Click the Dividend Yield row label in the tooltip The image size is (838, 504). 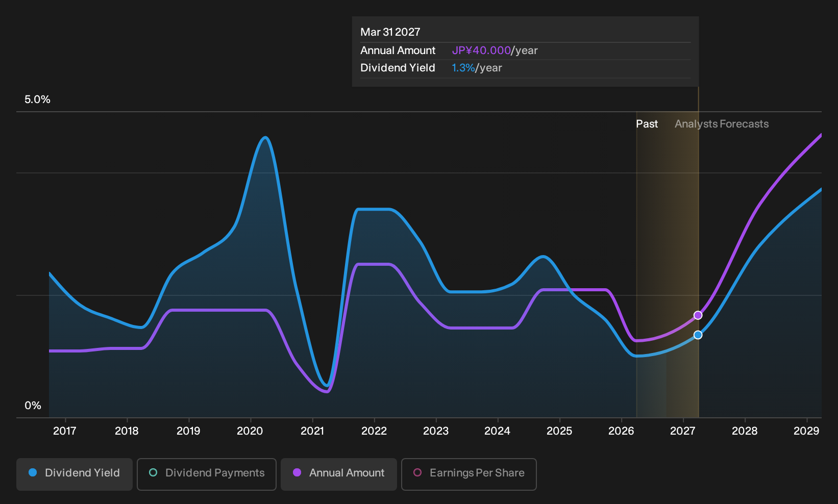coord(398,68)
